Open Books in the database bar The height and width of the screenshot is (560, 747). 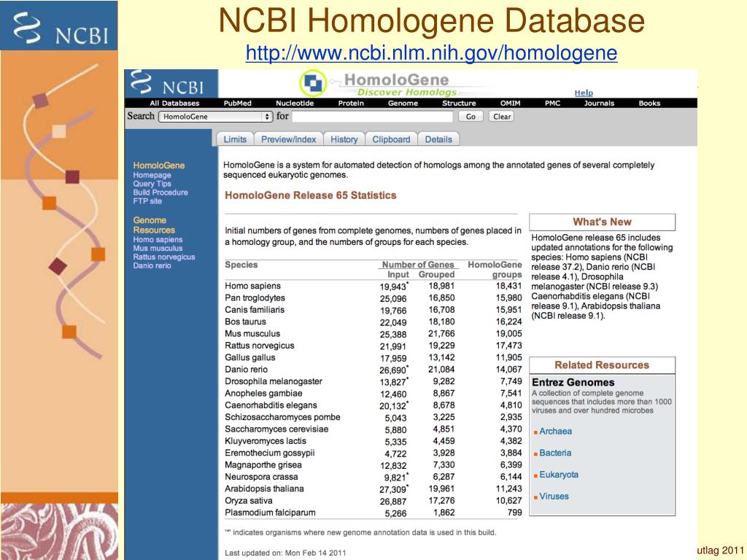649,104
